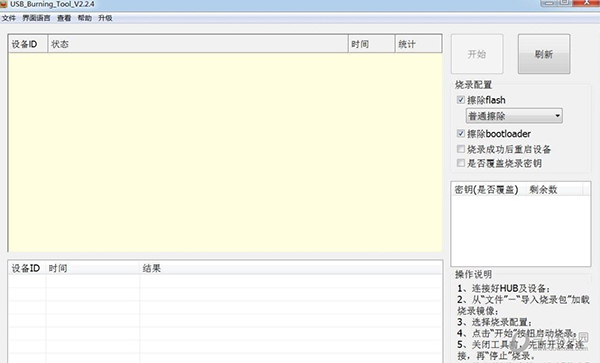
Task: Click the 开始 button
Action: 477,54
